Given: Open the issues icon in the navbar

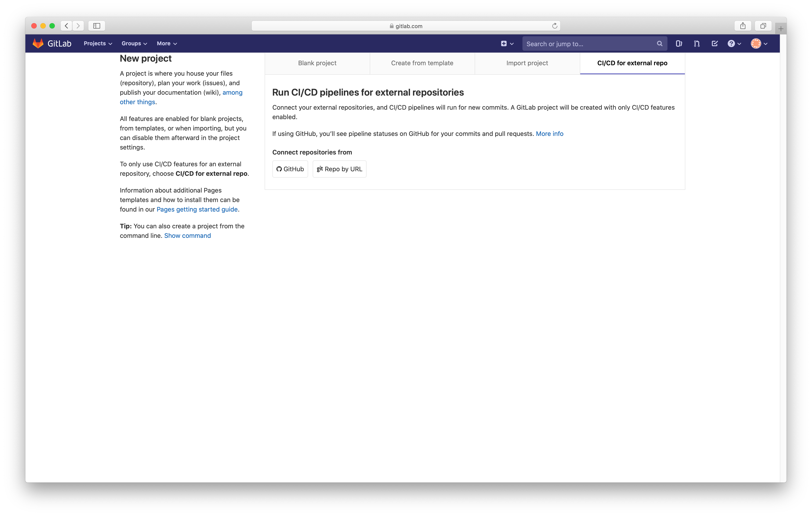Looking at the screenshot, I should tap(679, 43).
